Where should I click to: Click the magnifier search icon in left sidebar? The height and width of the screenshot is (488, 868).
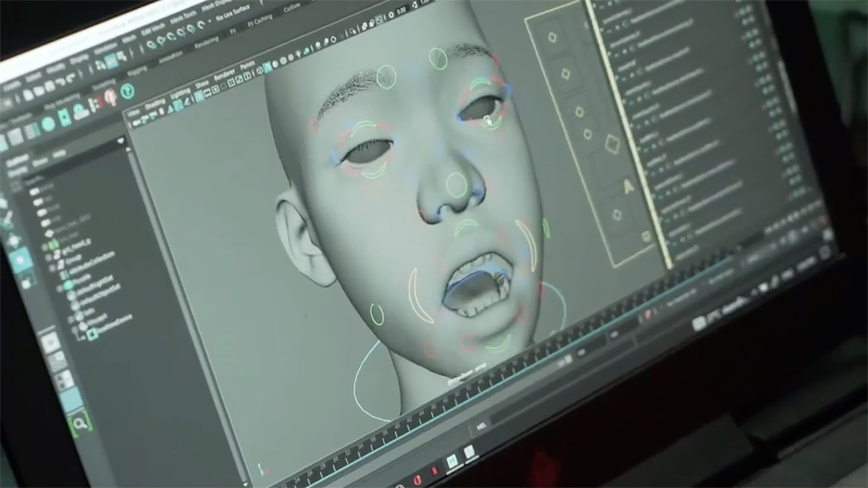79,423
